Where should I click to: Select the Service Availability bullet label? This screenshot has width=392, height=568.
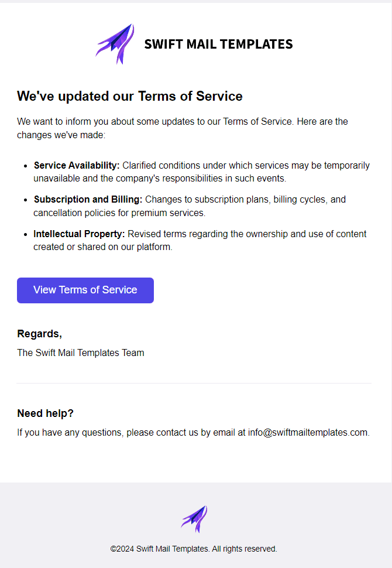coord(77,165)
